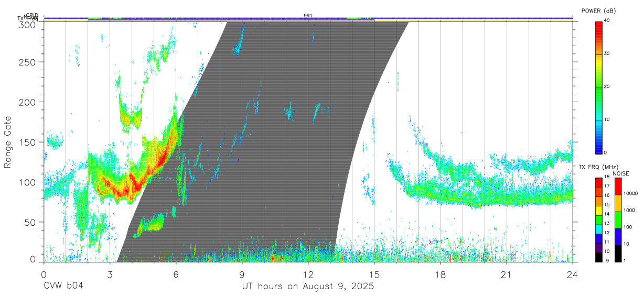Click the "21" UT hour tick label
The width and height of the screenshot is (644, 297).
click(506, 273)
